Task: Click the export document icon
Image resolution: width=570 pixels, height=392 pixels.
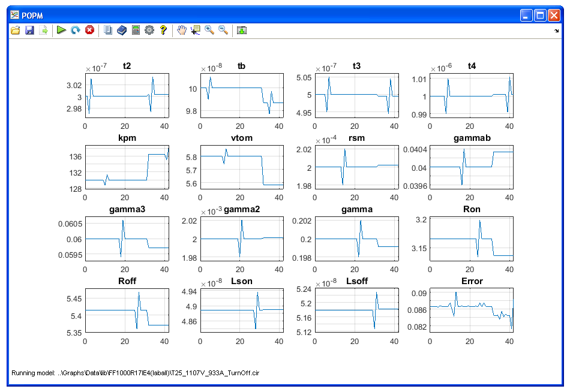Action: click(43, 30)
